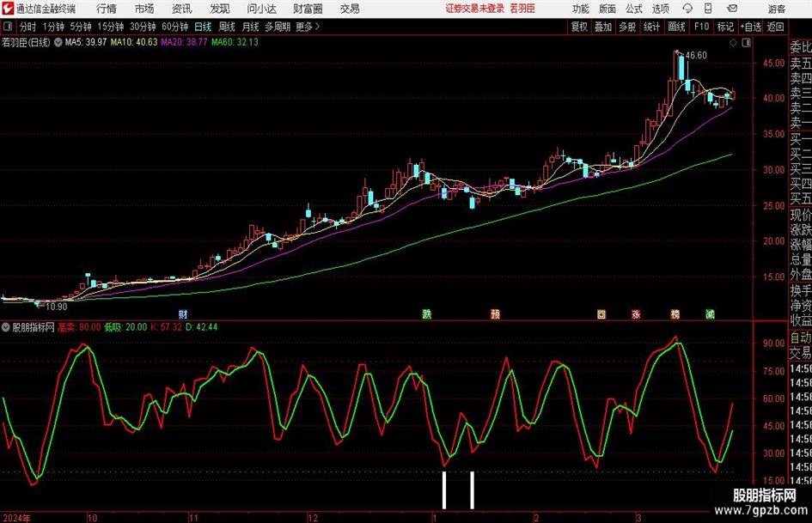
Task: Toggle the left panel icon beside 分时
Action: coord(8,27)
